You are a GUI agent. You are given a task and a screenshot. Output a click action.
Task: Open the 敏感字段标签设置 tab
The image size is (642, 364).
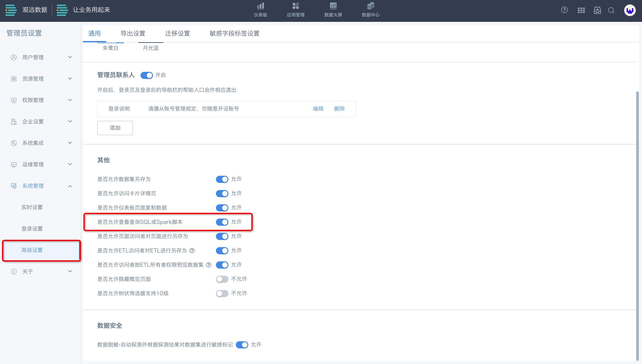coord(234,33)
